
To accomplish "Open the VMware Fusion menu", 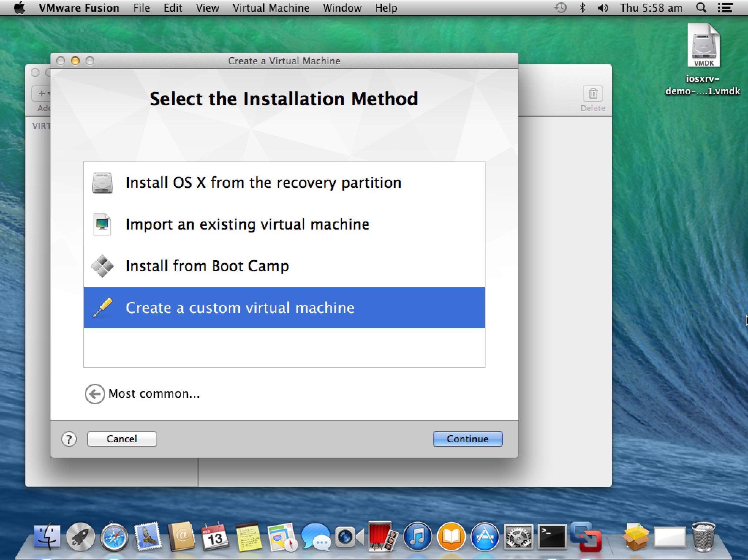I will point(79,8).
